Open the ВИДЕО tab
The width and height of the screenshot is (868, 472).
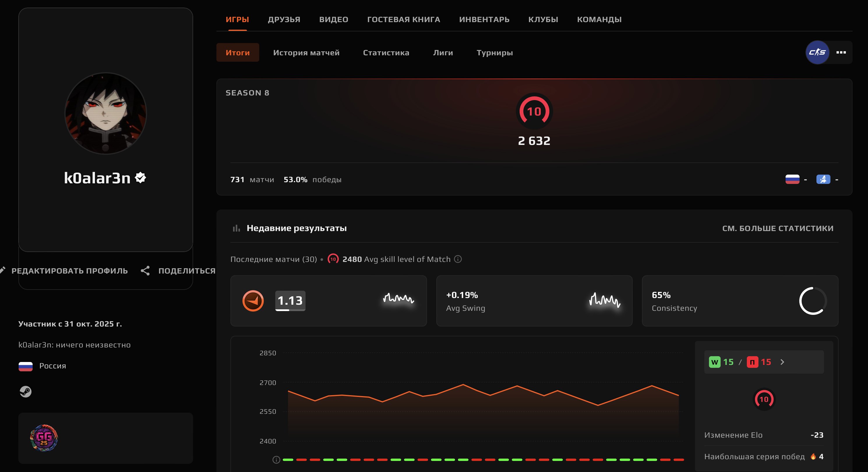[x=334, y=19]
